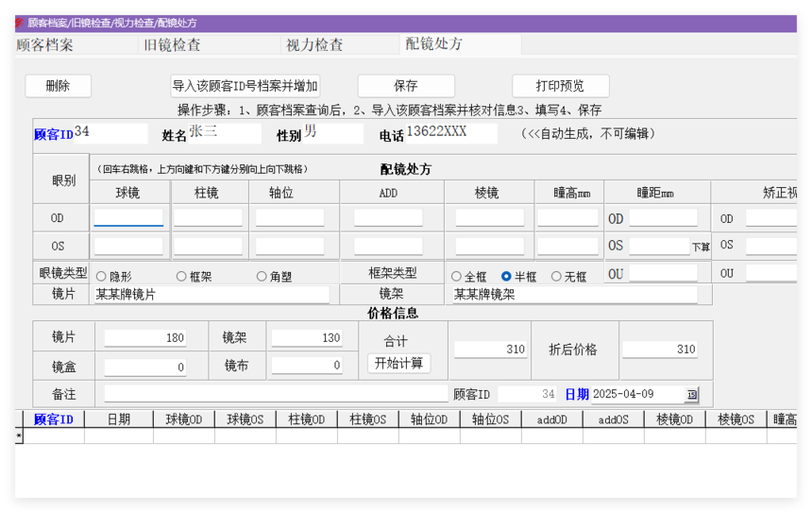Click the 合计 total field
Image resolution: width=812 pixels, height=513 pixels.
point(490,350)
